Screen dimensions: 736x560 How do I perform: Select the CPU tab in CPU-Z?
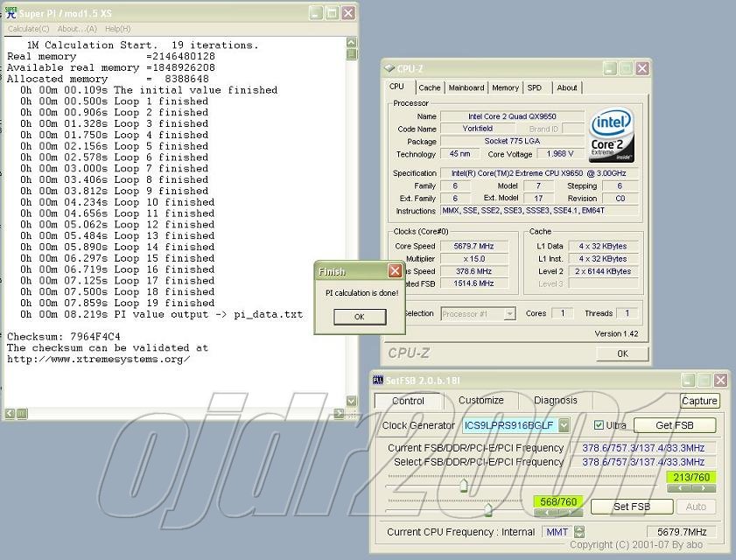pyautogui.click(x=396, y=87)
